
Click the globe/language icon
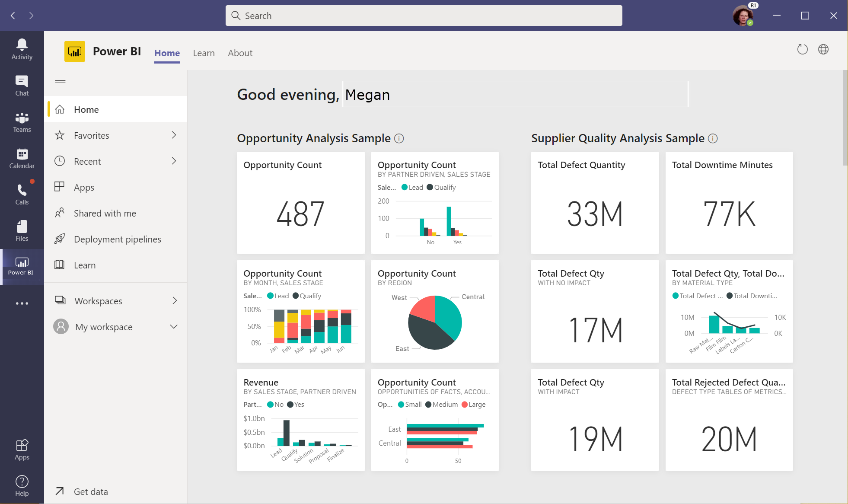[824, 49]
